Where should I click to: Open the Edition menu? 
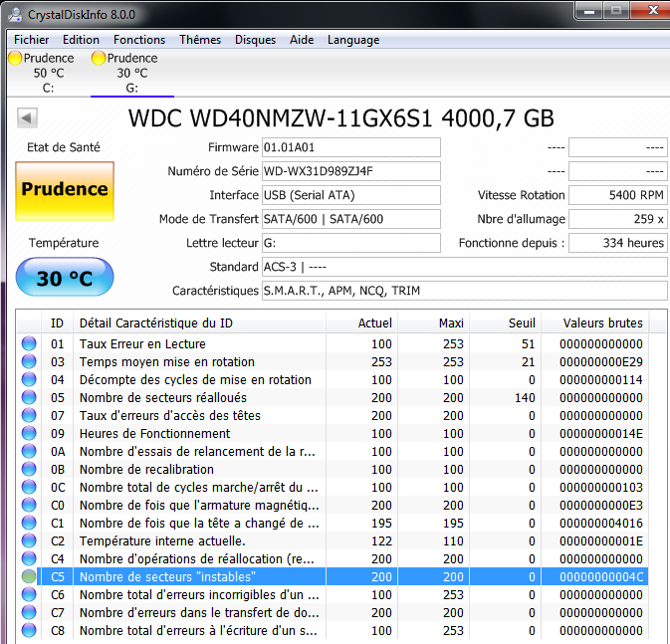pyautogui.click(x=81, y=40)
